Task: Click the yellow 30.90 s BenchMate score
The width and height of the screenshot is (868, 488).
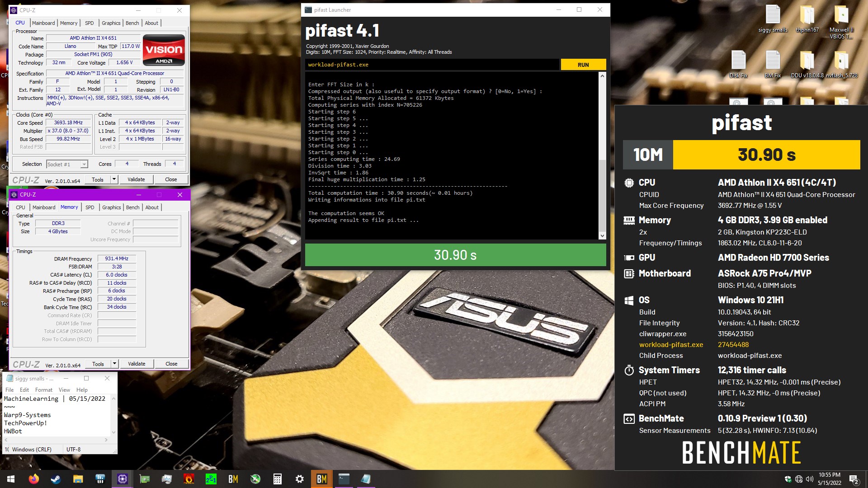Action: pos(766,155)
